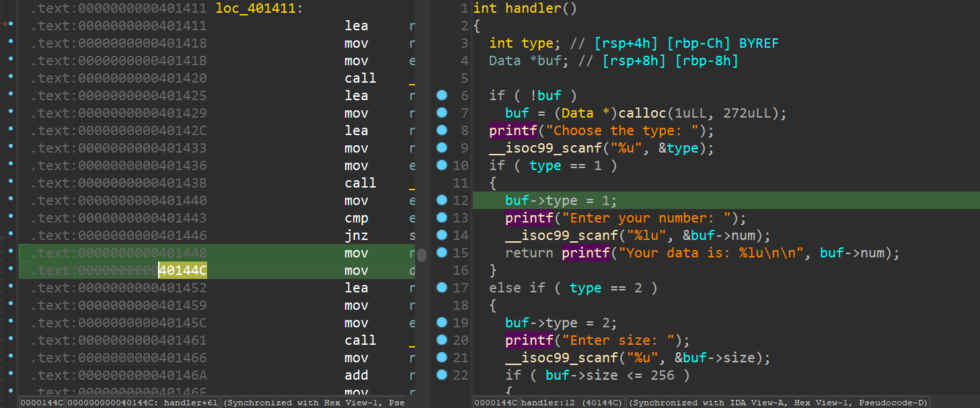Click the dot next to address 401461
Viewport: 980px width, 408px height.
(10, 340)
